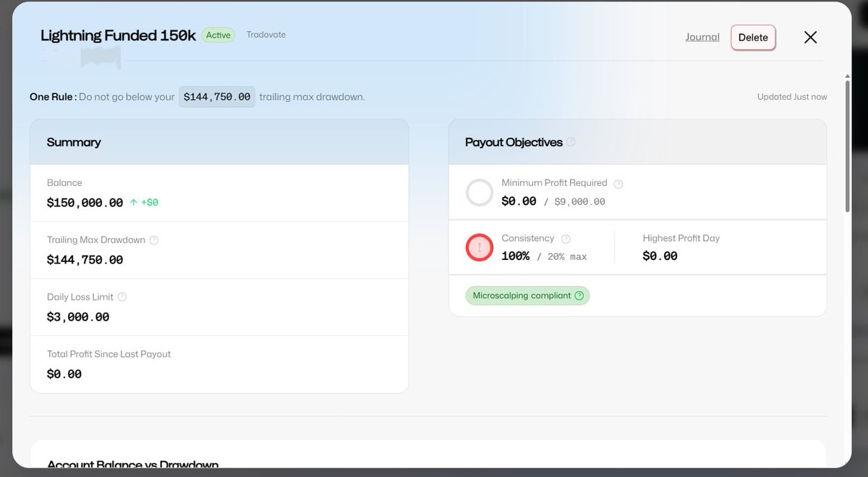Screen dimensions: 868x477
Task: Click the Highest Profit Day label
Action: [681, 238]
